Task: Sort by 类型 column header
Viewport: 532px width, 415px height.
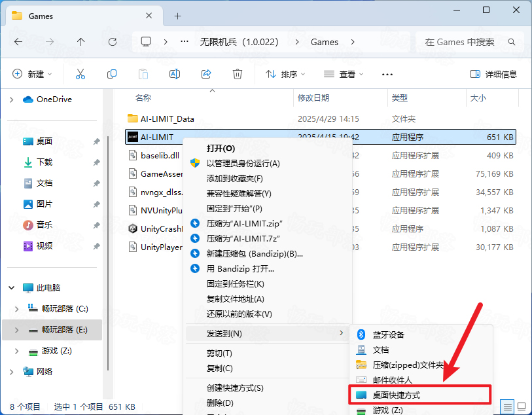Action: coord(400,98)
